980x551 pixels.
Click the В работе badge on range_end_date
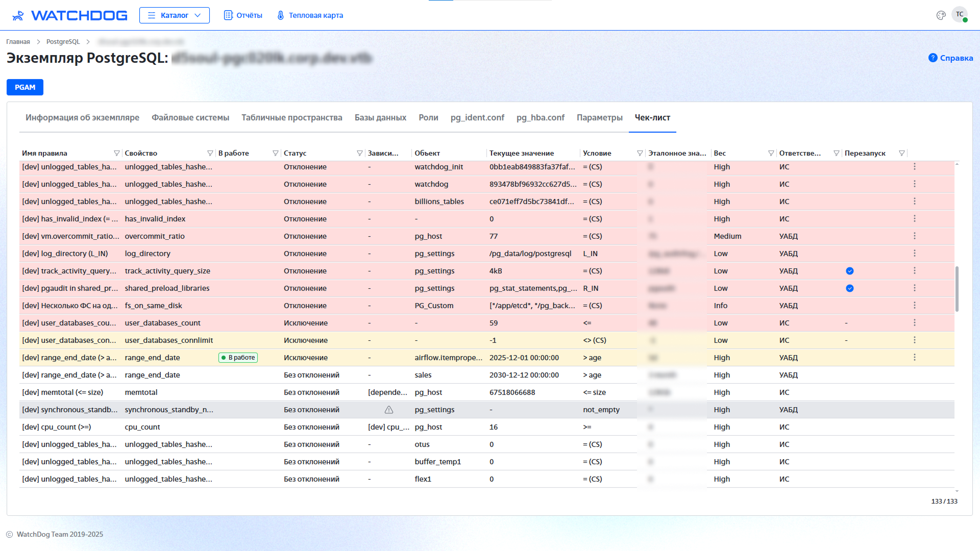pyautogui.click(x=238, y=358)
